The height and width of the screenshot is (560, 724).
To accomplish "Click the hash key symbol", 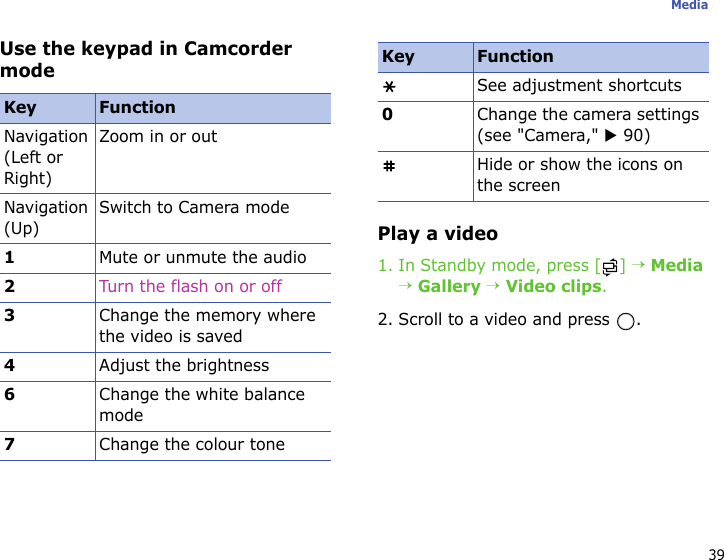I will [385, 165].
